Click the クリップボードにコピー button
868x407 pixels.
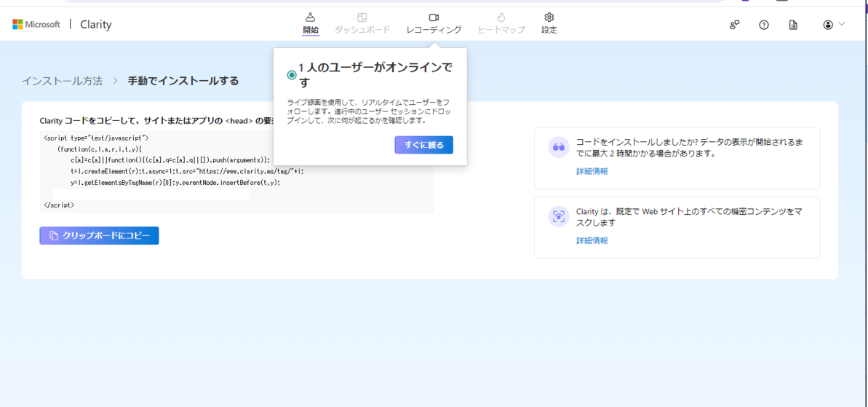point(99,235)
